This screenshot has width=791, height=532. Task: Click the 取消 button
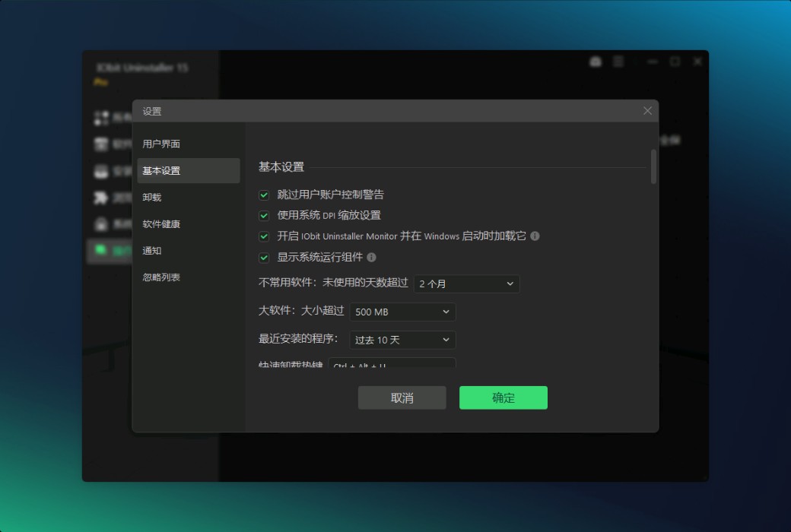click(402, 398)
